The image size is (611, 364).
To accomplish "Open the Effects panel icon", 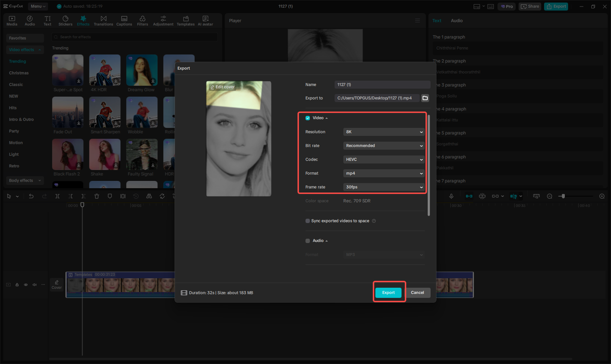I will coord(83,20).
